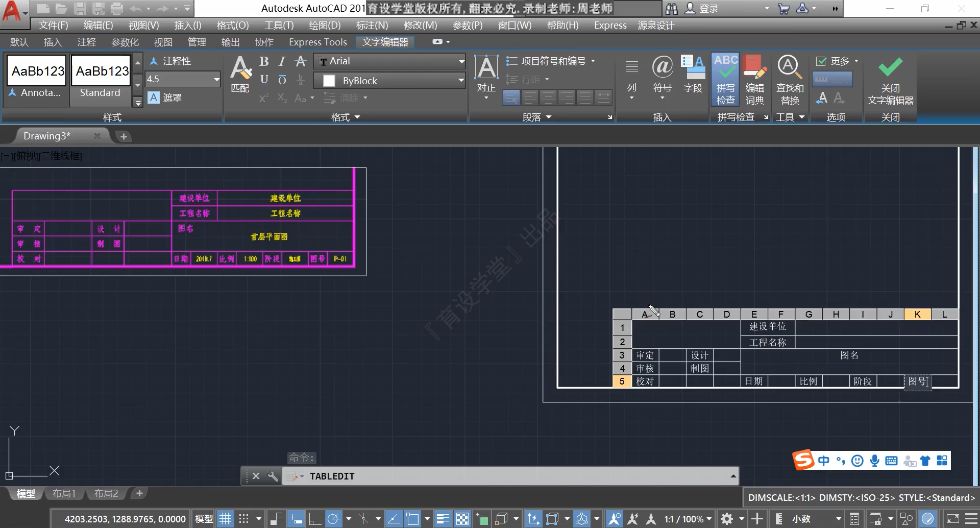This screenshot has height=528, width=980.
Task: Open 查找和替换 find and replace
Action: 790,80
